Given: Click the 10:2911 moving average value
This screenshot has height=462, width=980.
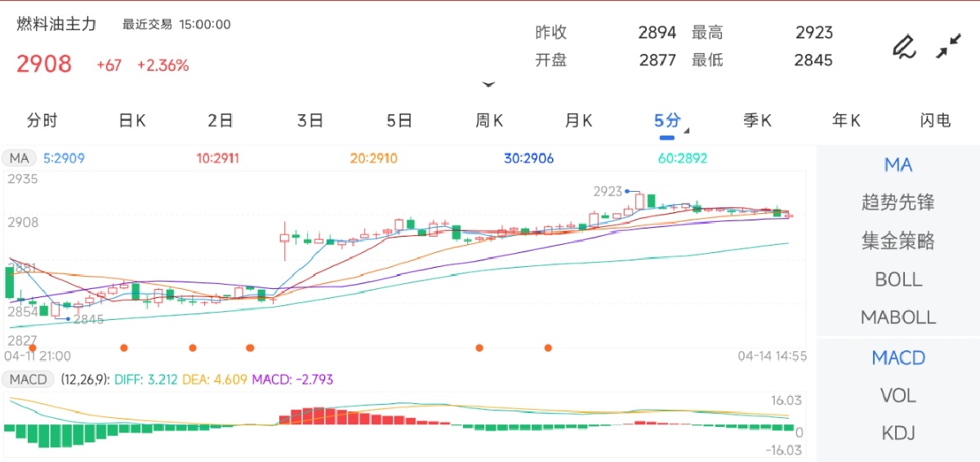Looking at the screenshot, I should 218,158.
